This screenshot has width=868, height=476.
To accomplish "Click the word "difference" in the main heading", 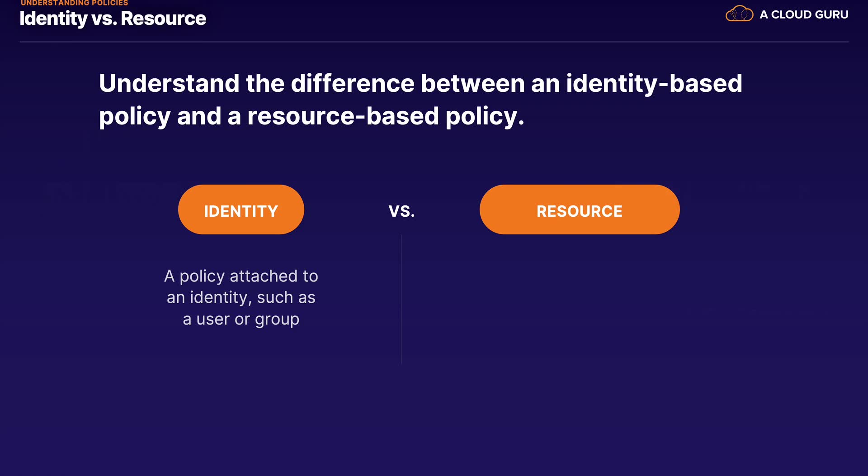I will [x=353, y=83].
